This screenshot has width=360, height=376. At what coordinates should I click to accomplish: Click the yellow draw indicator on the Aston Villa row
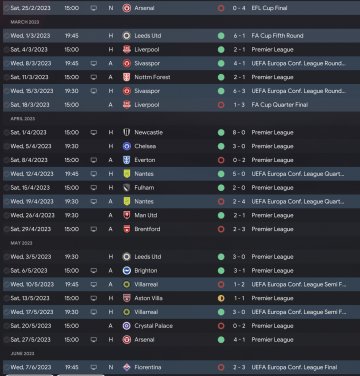tap(221, 298)
